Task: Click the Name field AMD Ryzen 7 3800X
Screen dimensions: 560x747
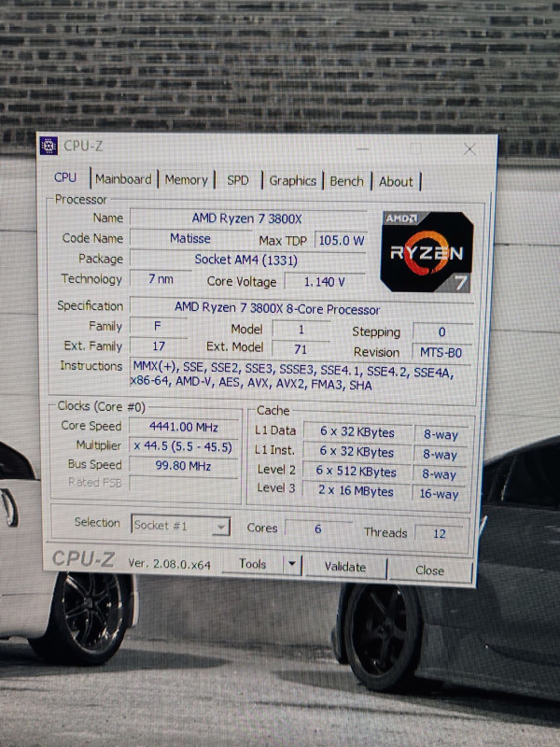Action: tap(247, 218)
